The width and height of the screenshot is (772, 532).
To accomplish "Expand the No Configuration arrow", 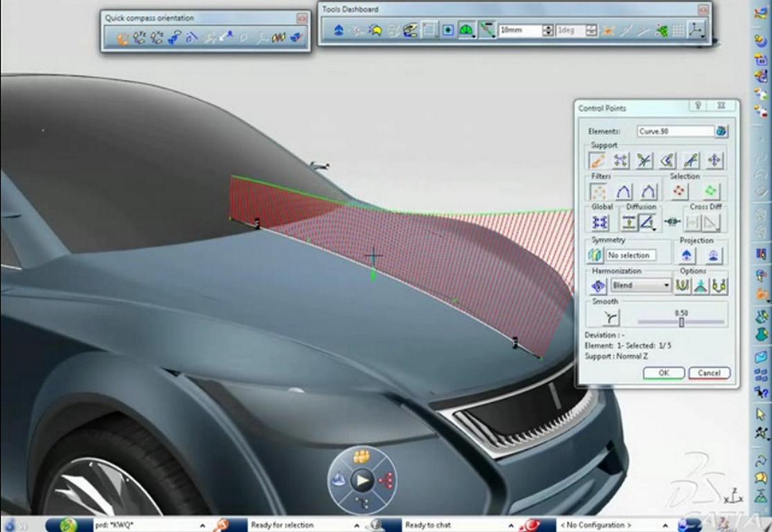I will 665,526.
